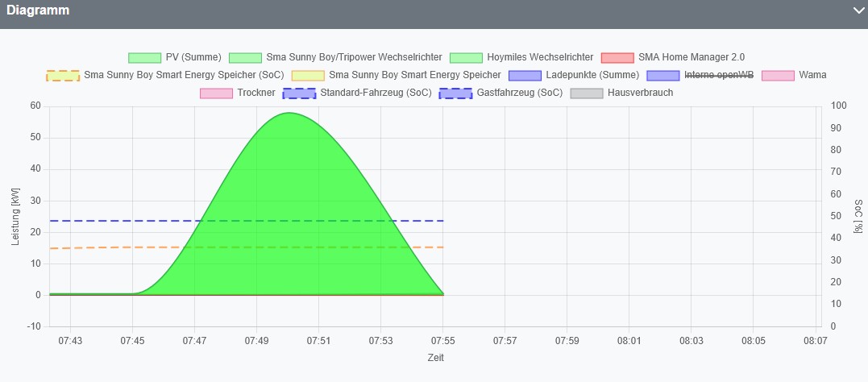Hide the Trockner series
The height and width of the screenshot is (382, 868).
pyautogui.click(x=216, y=93)
